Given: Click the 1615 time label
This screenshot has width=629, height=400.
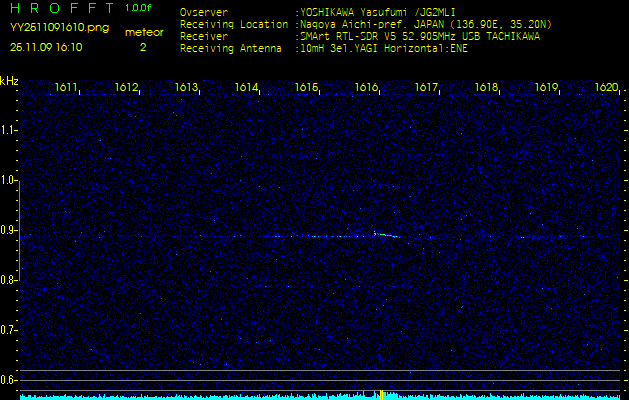Looking at the screenshot, I should (307, 88).
